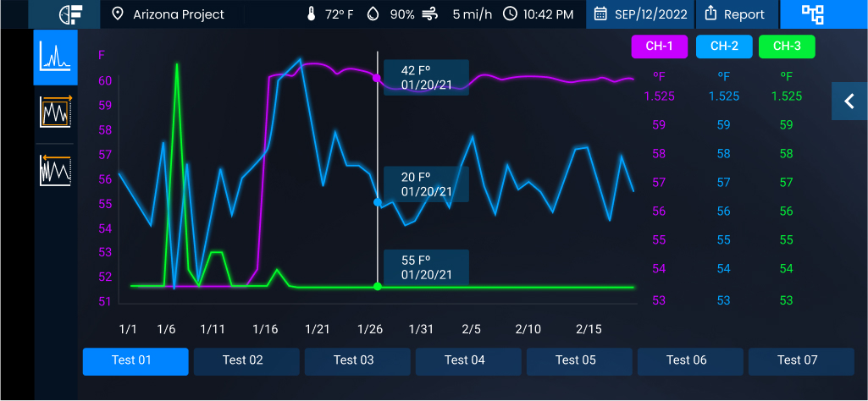Toggle the CH-2 channel
868x401 pixels.
723,47
